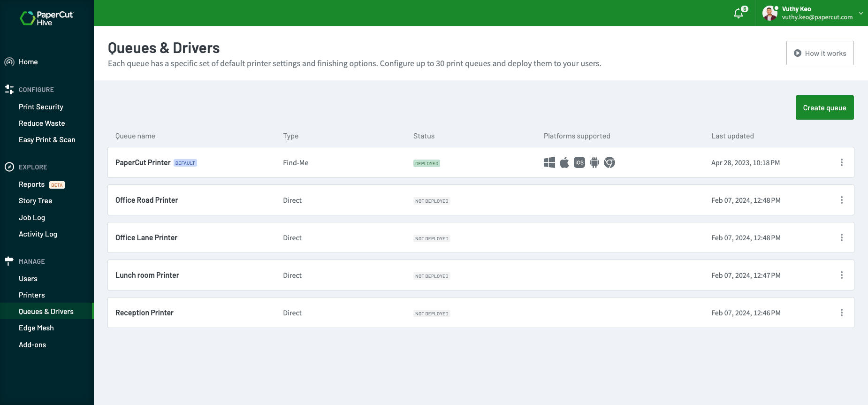This screenshot has height=405, width=868.
Task: Click the Home radar icon
Action: [9, 62]
